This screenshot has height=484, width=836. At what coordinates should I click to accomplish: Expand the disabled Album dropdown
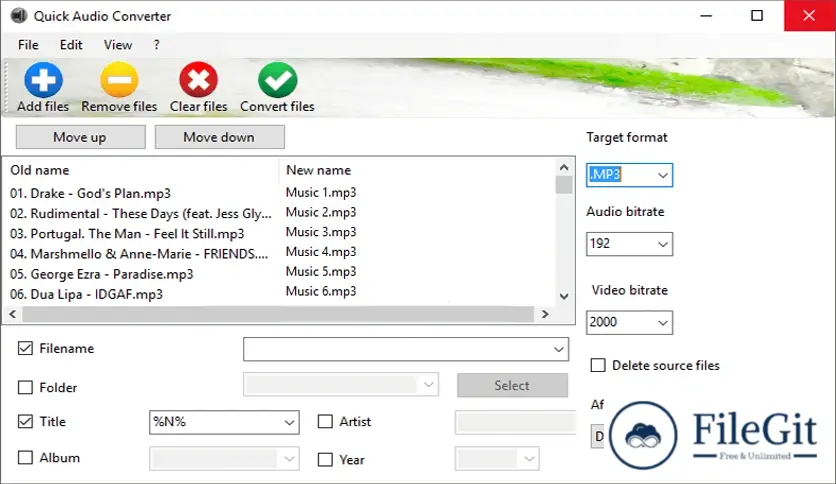tap(289, 458)
